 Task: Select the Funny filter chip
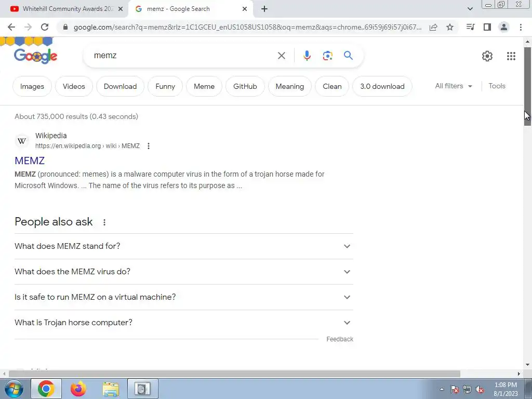pos(165,86)
